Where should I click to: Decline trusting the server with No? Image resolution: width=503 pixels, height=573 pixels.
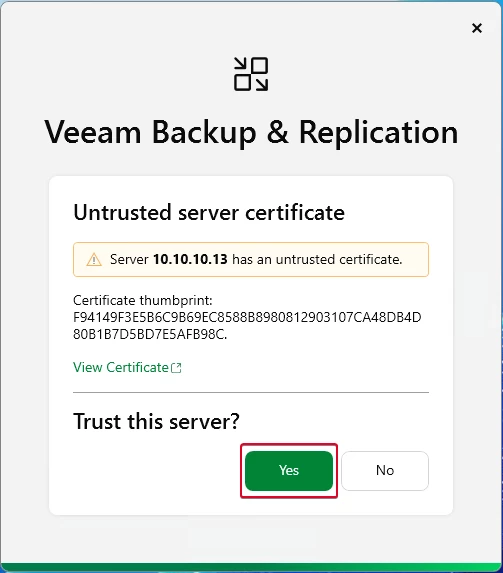point(385,471)
